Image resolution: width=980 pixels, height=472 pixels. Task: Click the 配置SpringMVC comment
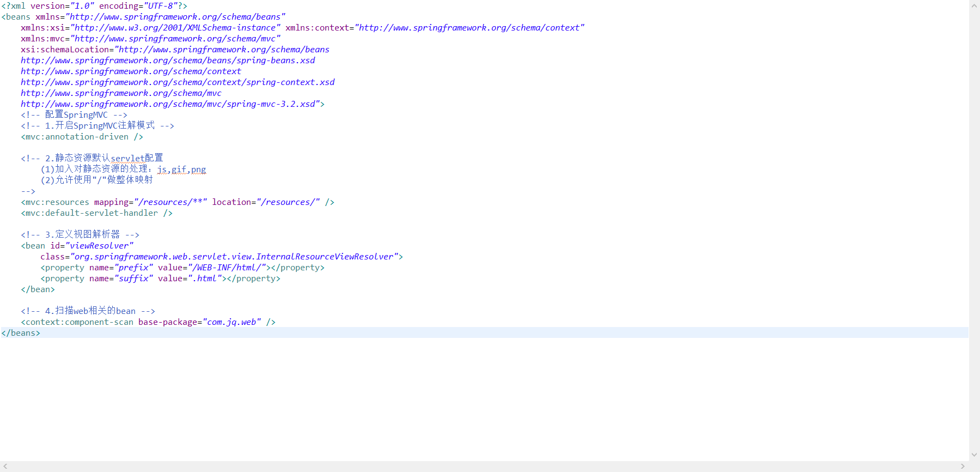click(x=74, y=115)
